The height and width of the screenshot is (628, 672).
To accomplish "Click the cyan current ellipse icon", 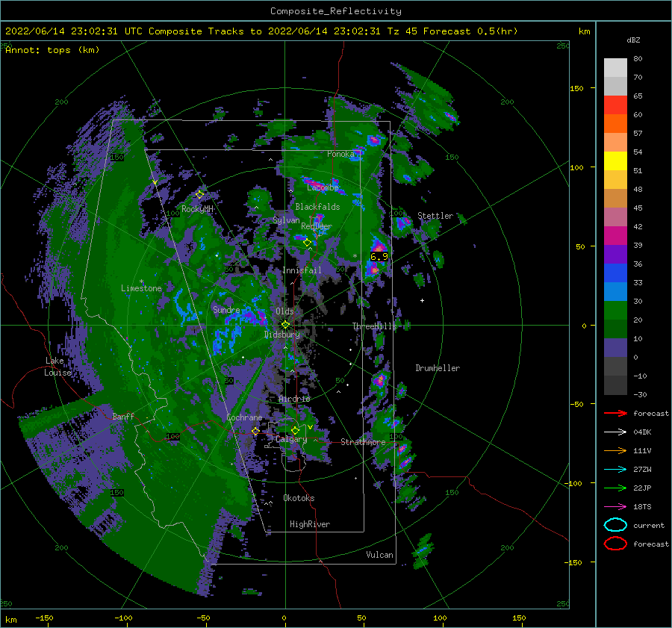I will point(615,525).
